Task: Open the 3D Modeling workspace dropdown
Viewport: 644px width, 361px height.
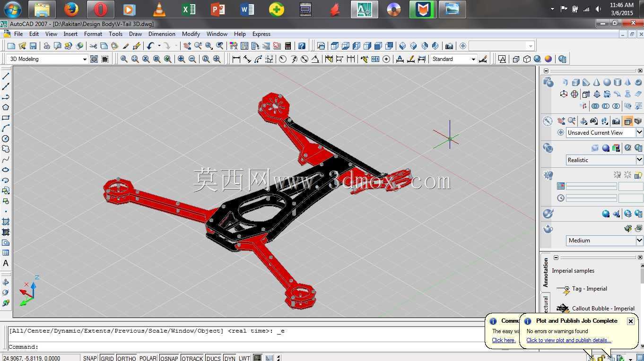Action: point(85,59)
